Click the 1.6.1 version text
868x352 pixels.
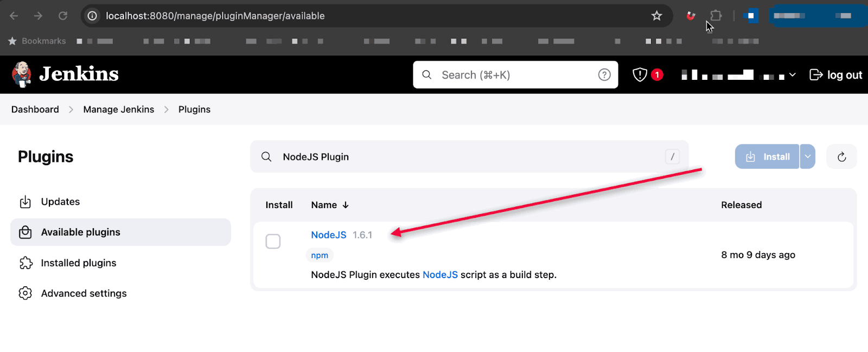[362, 235]
